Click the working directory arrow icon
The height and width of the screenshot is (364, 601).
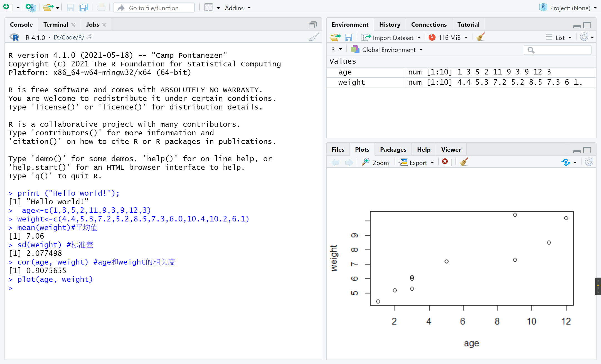coord(90,37)
